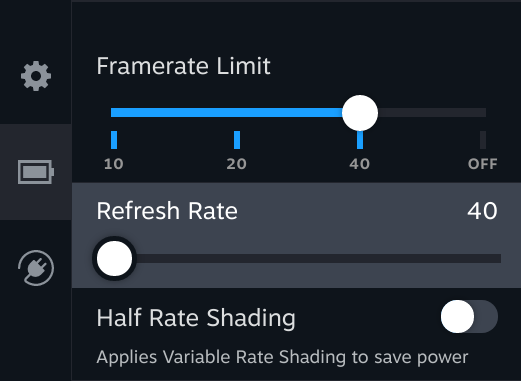Click the Framerate Limit slider handle
The image size is (521, 381).
pos(360,113)
